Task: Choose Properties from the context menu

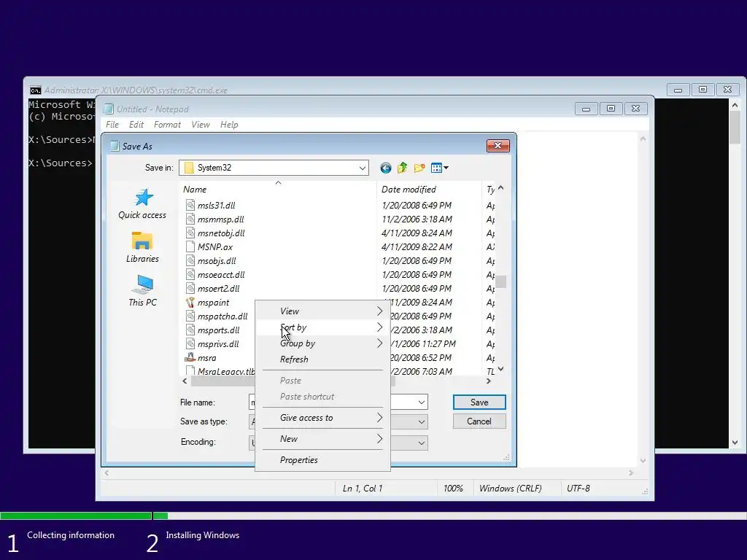Action: click(x=322, y=460)
